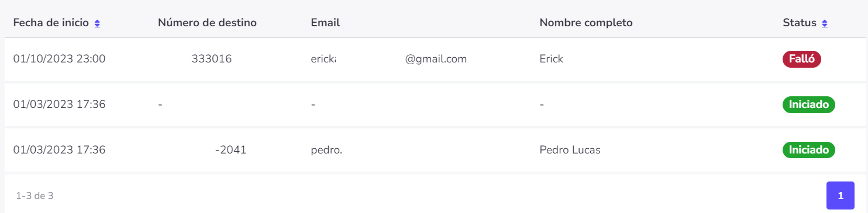This screenshot has height=213, width=868.
Task: Click the red Falló status badge
Action: (802, 59)
